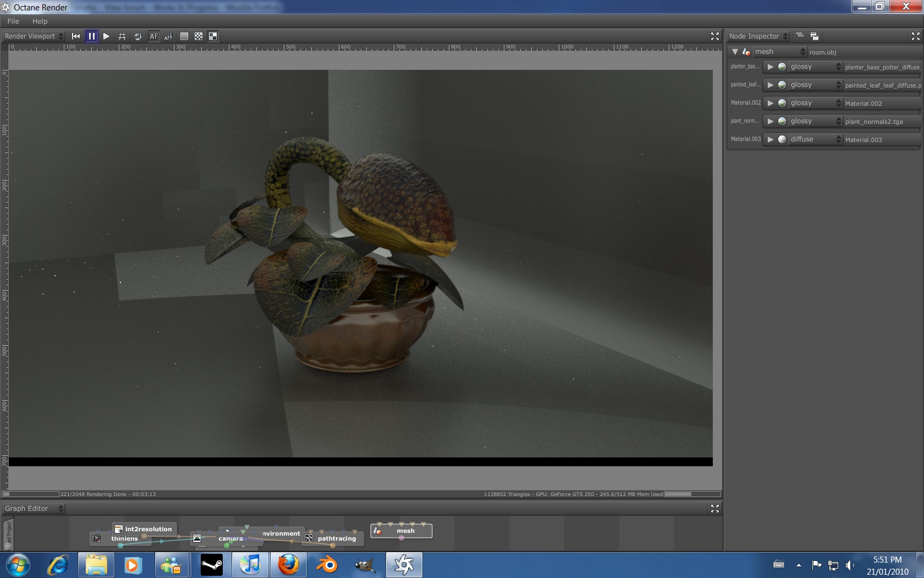Restart the render with the rewind button
924x578 pixels.
[x=76, y=36]
